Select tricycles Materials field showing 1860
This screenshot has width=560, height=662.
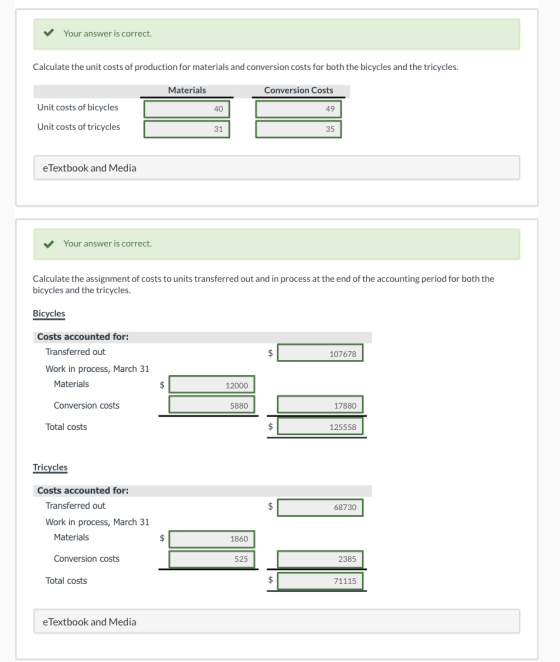(x=212, y=539)
